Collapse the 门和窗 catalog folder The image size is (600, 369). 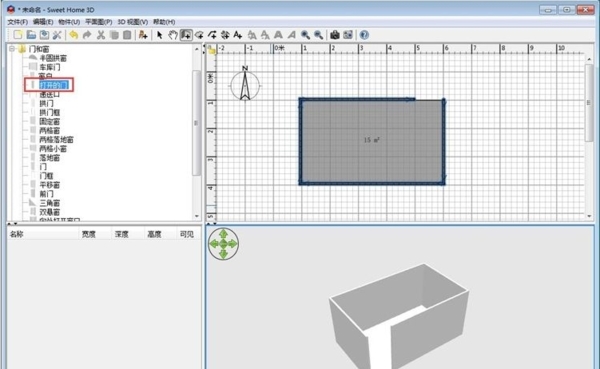tap(12, 49)
